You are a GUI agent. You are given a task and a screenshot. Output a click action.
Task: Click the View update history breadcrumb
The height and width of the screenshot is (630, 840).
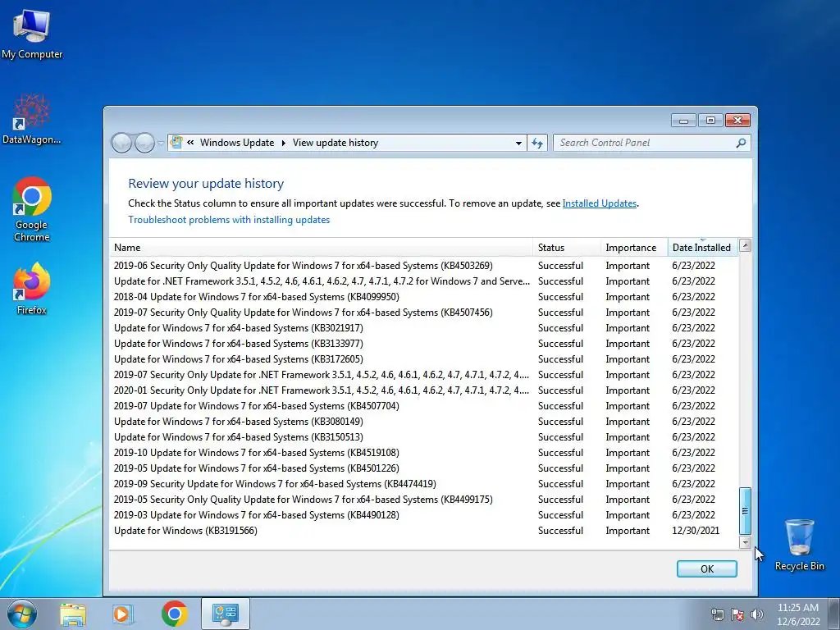(x=336, y=143)
